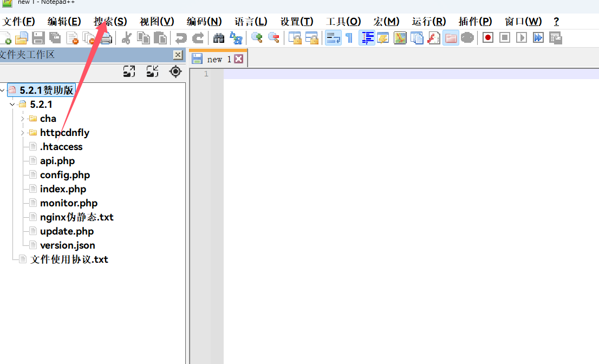Click the synchronize vertical scrolling icon

coord(295,38)
